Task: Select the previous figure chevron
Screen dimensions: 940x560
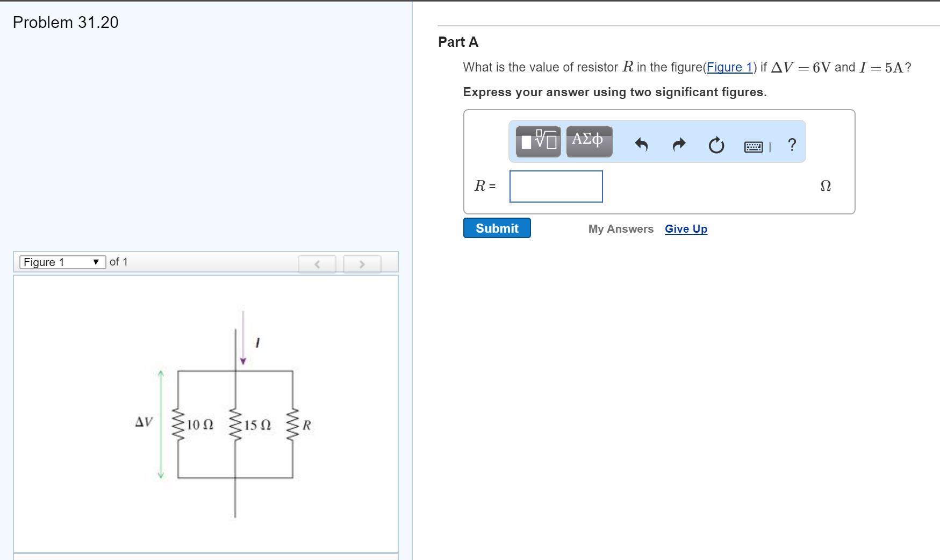Action: pos(318,263)
